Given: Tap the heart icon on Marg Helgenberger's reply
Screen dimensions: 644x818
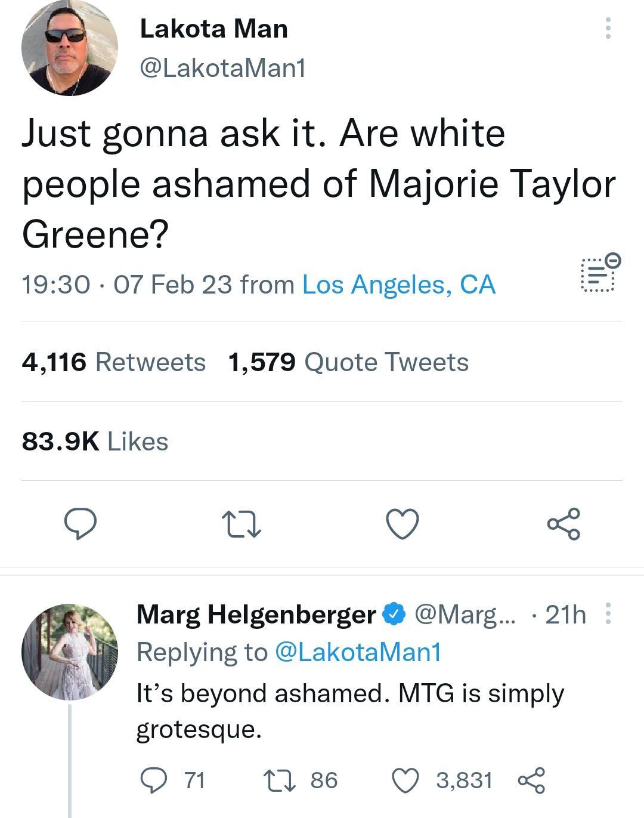Looking at the screenshot, I should coord(408,779).
